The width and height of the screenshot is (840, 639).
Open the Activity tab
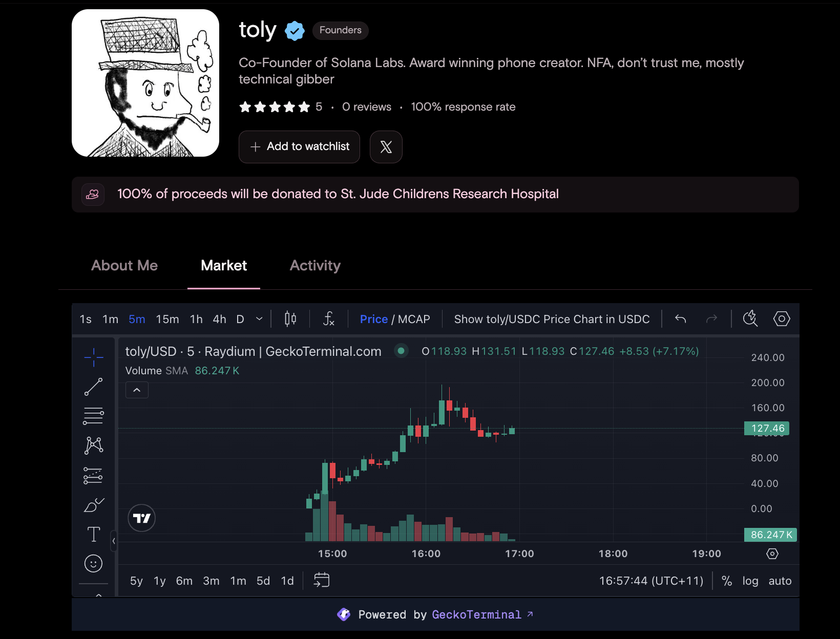click(315, 266)
